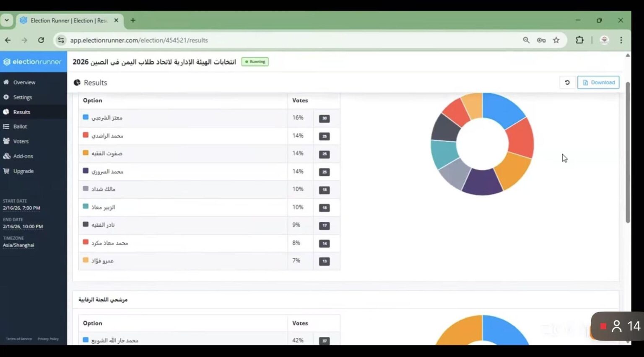Click the zoom magnifier icon in address bar
This screenshot has width=644, height=357.
526,40
